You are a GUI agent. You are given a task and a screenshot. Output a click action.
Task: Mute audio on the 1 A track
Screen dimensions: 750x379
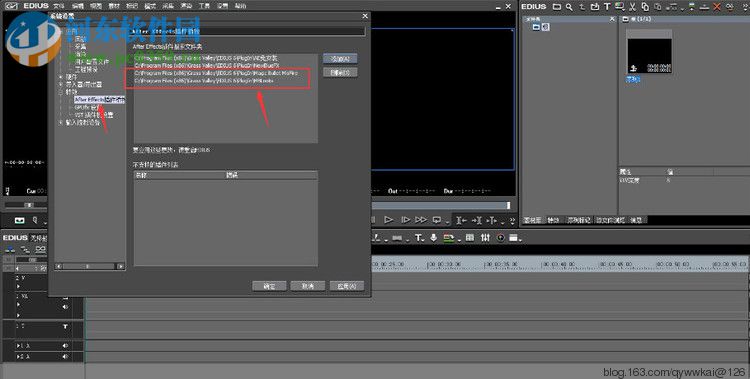(x=66, y=346)
